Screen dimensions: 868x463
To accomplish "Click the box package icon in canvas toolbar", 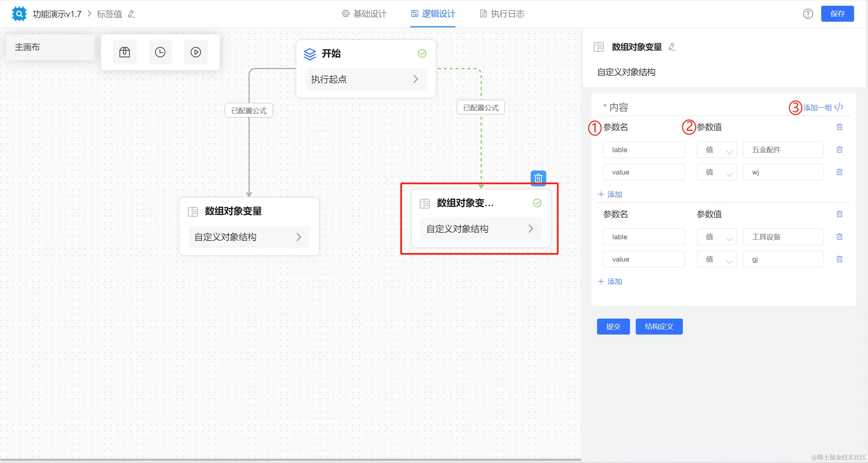I will (124, 52).
